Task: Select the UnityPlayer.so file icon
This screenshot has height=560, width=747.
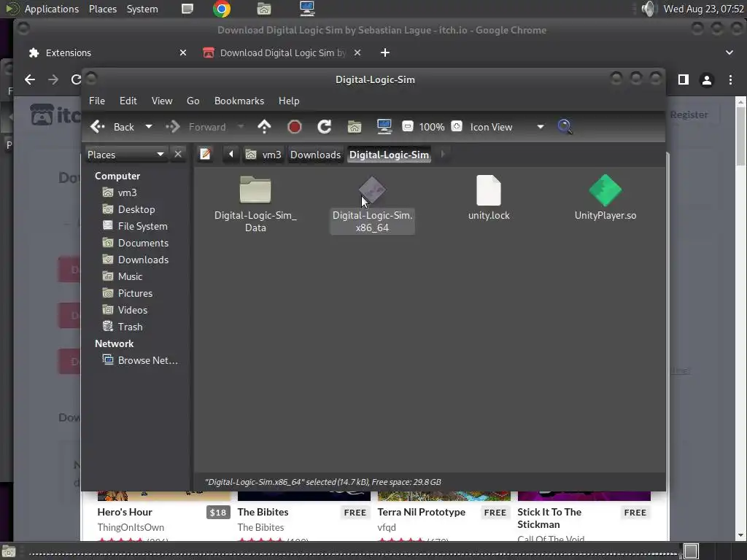Action: point(605,190)
